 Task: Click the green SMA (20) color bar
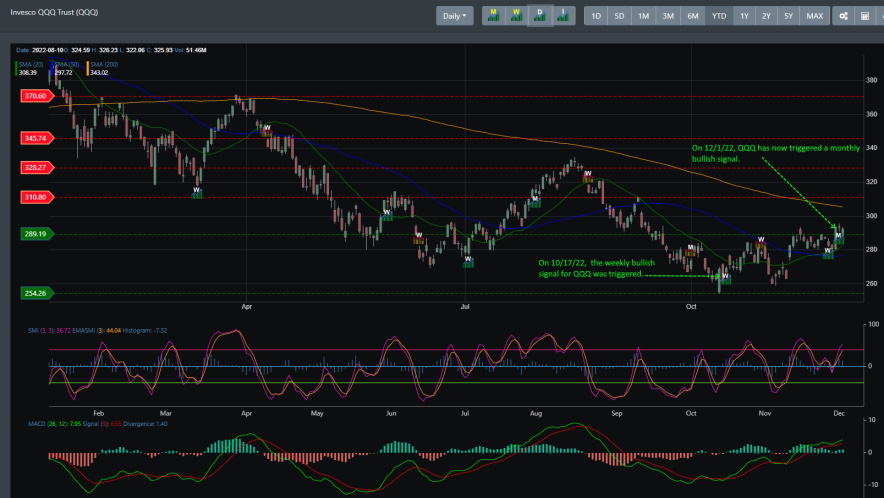coord(16,68)
